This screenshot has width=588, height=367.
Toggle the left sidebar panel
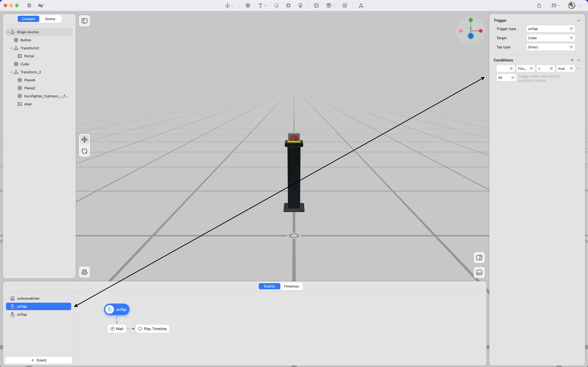[85, 21]
